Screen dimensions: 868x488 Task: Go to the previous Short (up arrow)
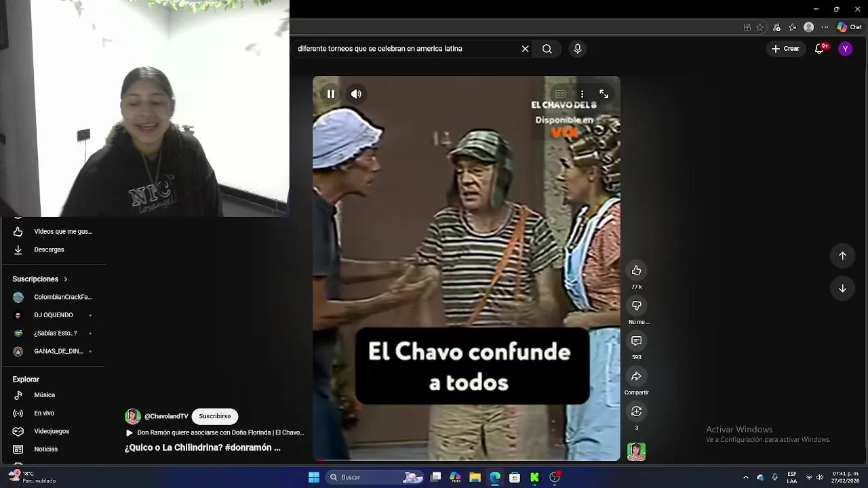[x=842, y=256]
